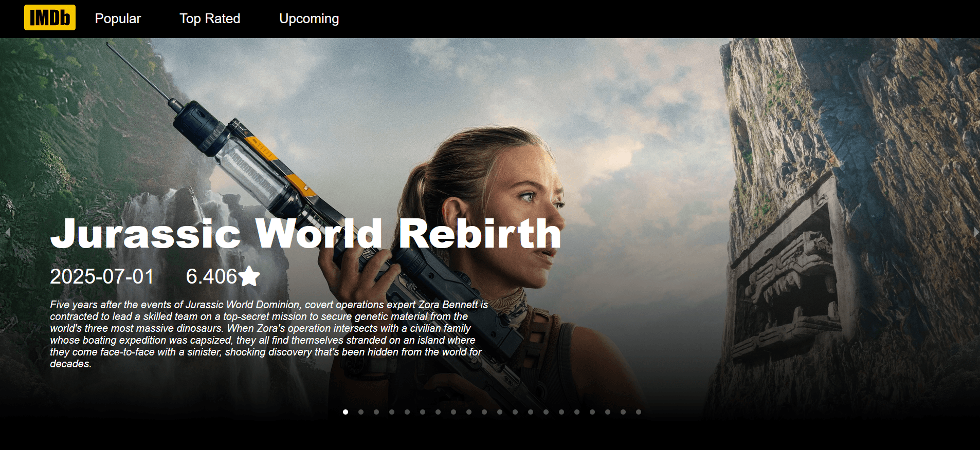The width and height of the screenshot is (980, 450).
Task: Open the Jurassic World Rebirth title
Action: 305,234
